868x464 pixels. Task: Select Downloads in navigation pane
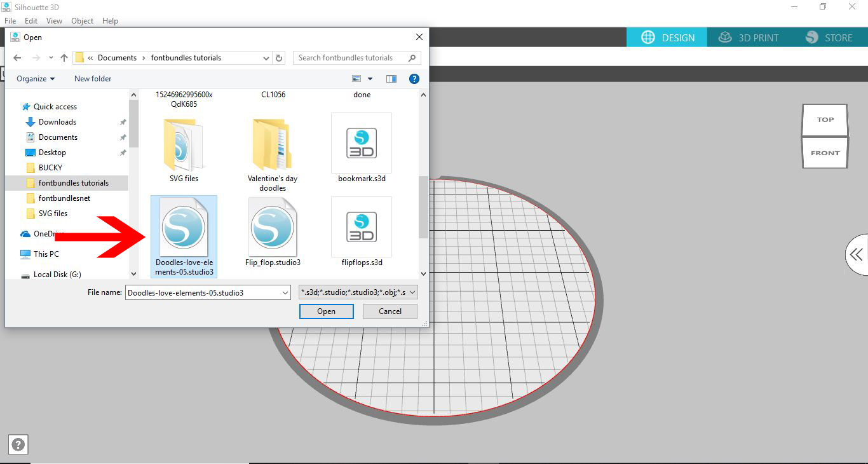click(x=51, y=122)
